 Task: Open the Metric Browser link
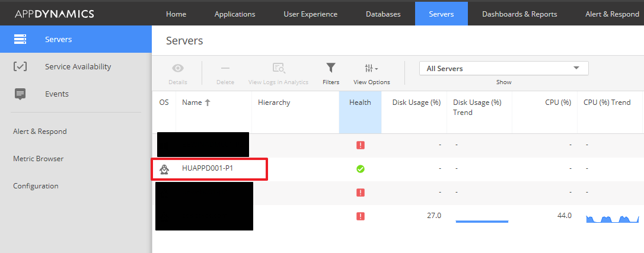pyautogui.click(x=38, y=159)
